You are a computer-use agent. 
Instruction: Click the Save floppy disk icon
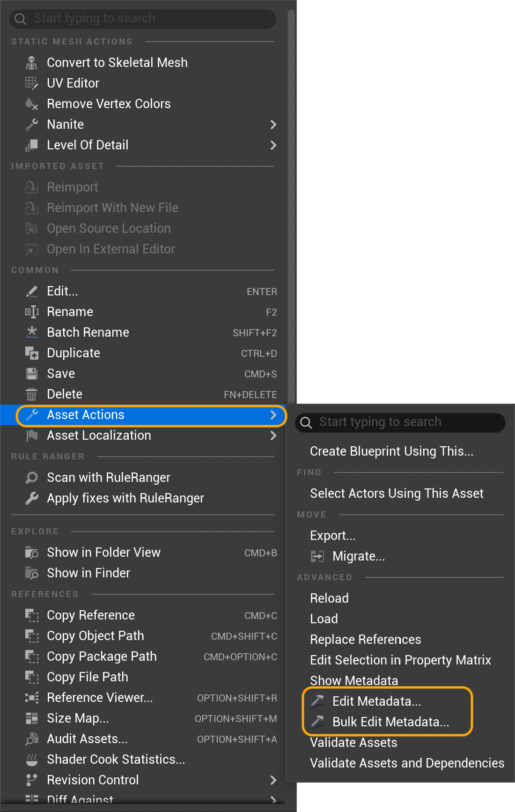[31, 374]
